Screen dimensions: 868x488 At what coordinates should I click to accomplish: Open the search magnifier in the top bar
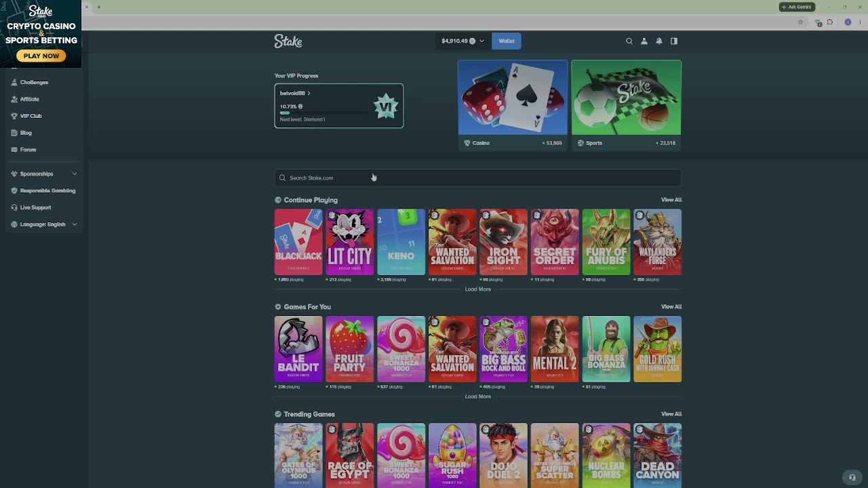coord(629,41)
